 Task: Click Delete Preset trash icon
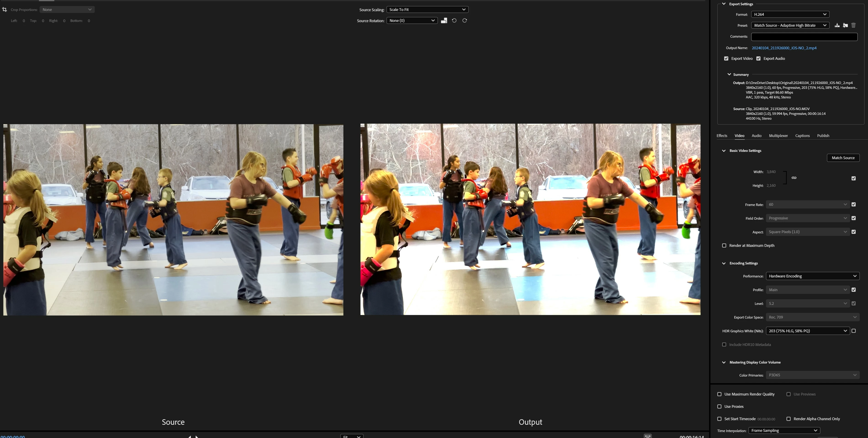(854, 25)
